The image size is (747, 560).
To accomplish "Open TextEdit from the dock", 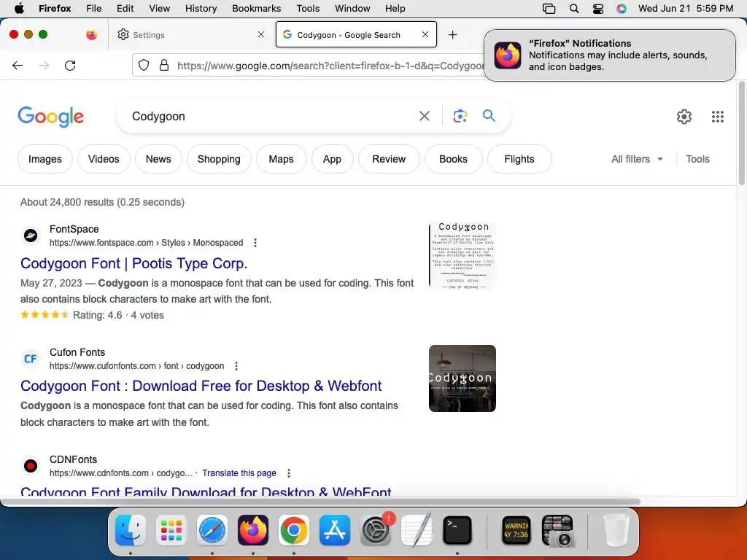I will (417, 529).
